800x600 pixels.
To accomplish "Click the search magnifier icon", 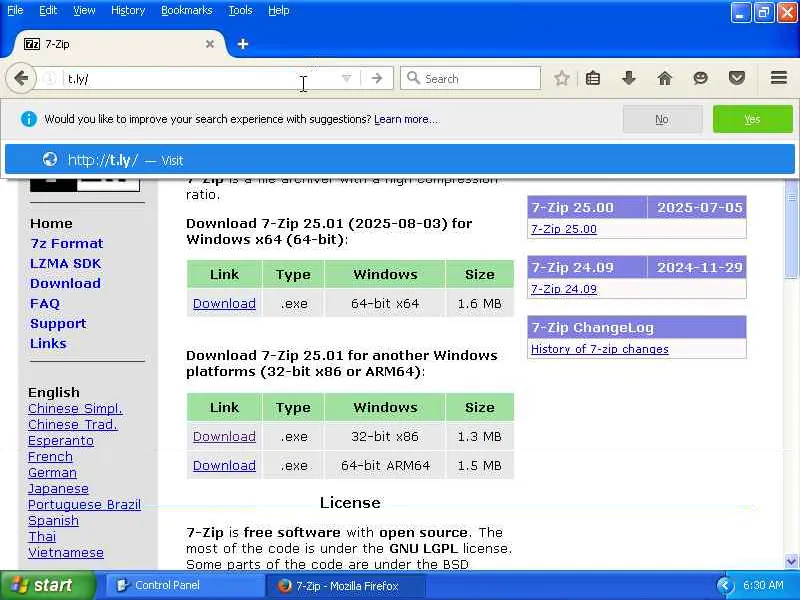I will click(413, 78).
